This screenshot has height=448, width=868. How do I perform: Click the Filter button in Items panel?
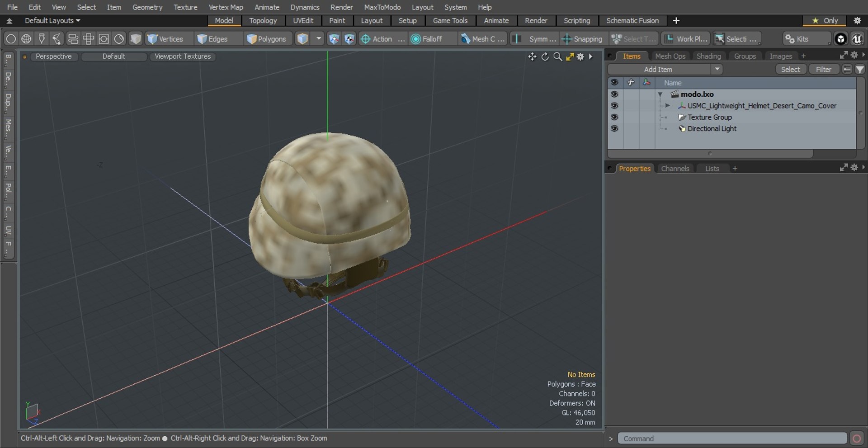tap(823, 69)
